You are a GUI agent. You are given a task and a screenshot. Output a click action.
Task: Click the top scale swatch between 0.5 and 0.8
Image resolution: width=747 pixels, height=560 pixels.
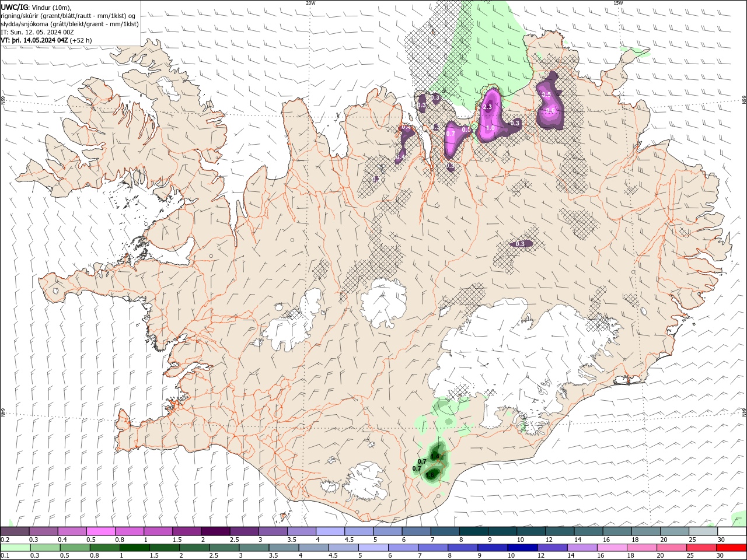coord(100,531)
